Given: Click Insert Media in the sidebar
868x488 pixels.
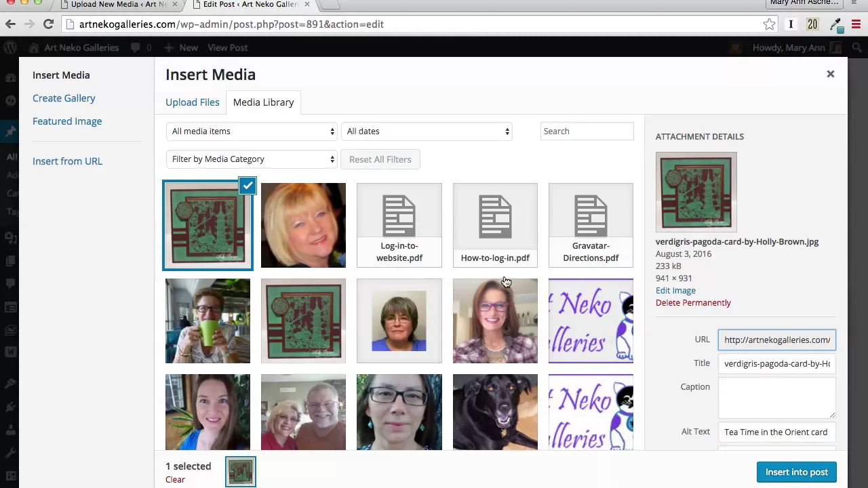Looking at the screenshot, I should click(61, 75).
